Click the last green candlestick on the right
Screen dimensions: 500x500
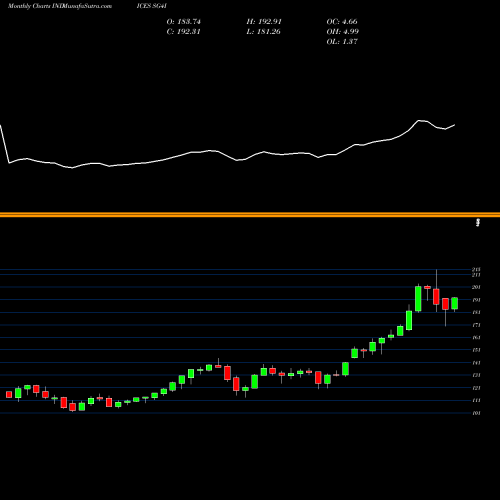pos(455,304)
